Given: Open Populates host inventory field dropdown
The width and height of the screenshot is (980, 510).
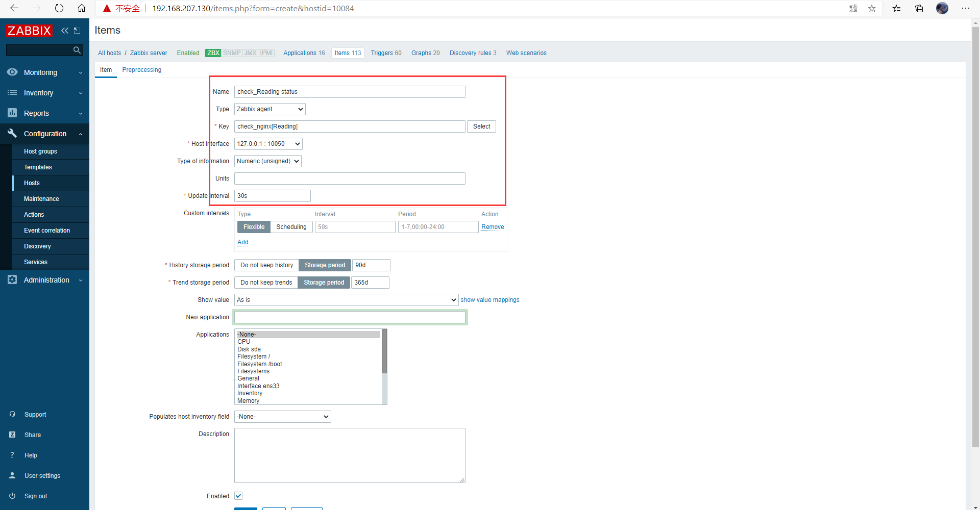Looking at the screenshot, I should [x=283, y=417].
